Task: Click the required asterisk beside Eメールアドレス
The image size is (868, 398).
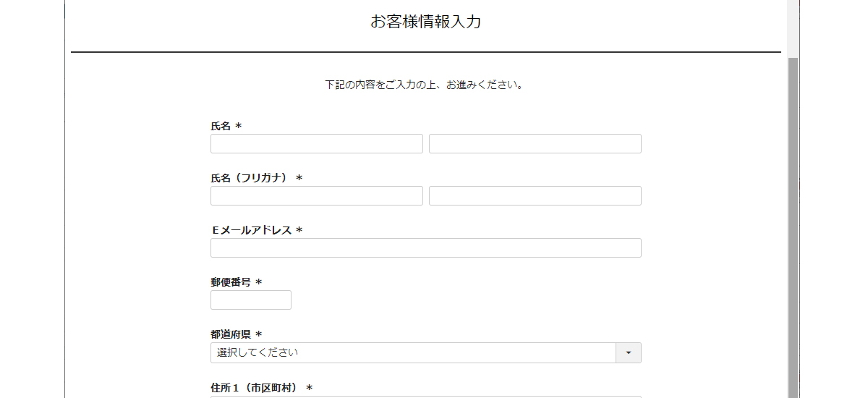Action: (x=299, y=231)
